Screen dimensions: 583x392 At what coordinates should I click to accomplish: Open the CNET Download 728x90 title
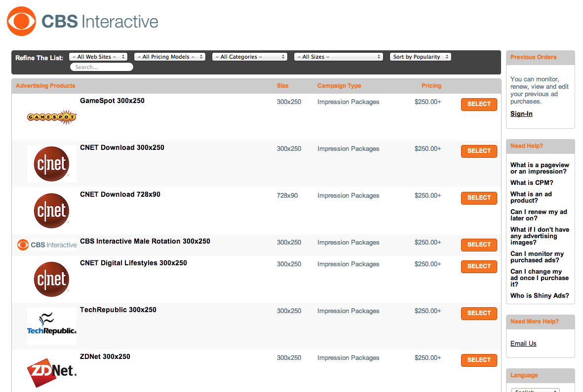pyautogui.click(x=120, y=194)
